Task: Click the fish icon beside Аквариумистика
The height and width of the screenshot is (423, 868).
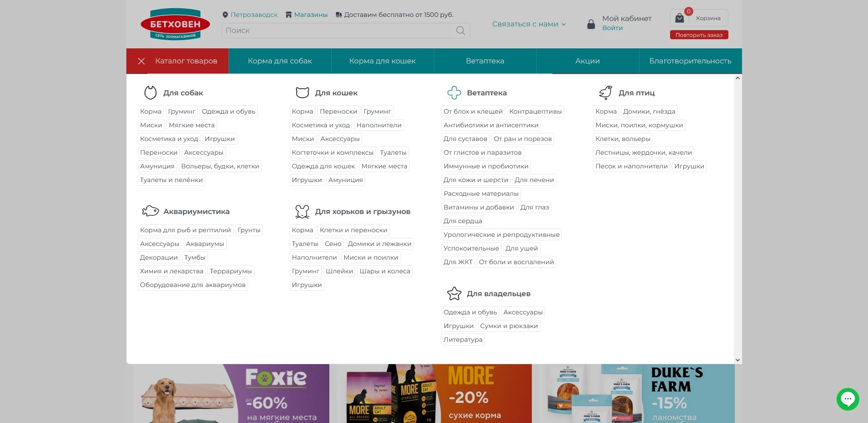Action: click(150, 211)
